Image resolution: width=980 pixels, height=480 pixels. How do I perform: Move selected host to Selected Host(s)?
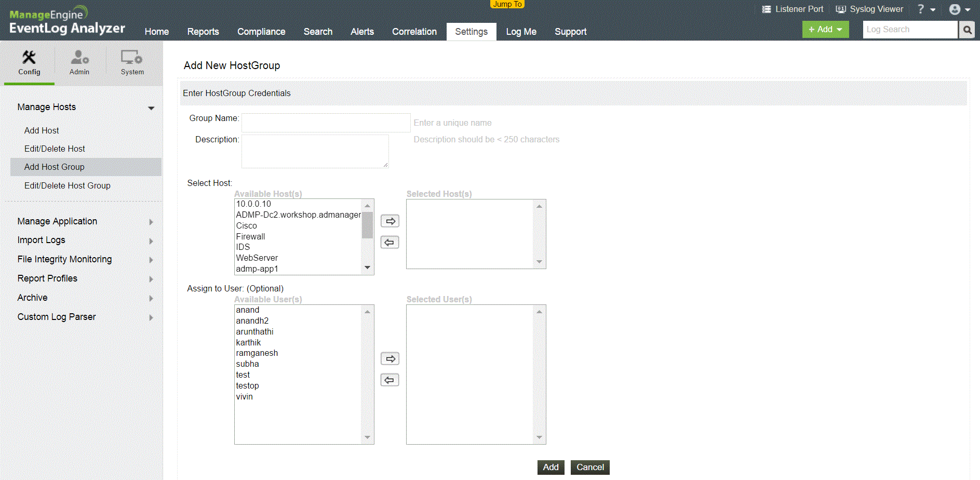pos(390,221)
